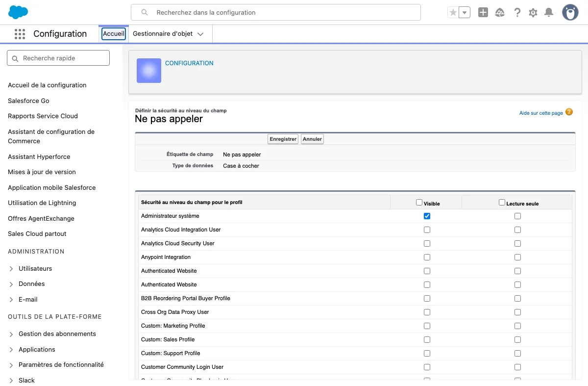This screenshot has height=386, width=588.
Task: Click the Annuler button
Action: (312, 139)
